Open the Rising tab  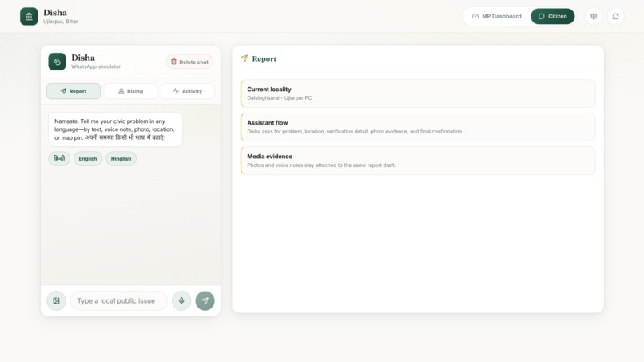tap(130, 91)
